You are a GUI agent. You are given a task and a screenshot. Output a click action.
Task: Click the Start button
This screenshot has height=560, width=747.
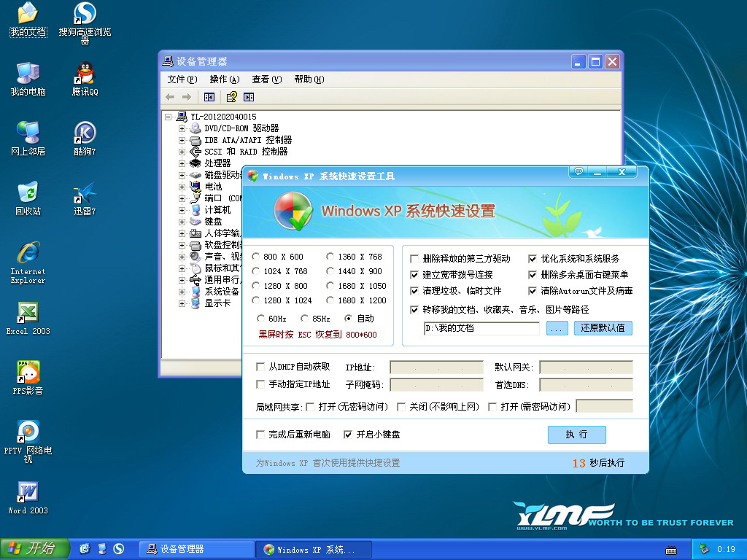[x=34, y=549]
